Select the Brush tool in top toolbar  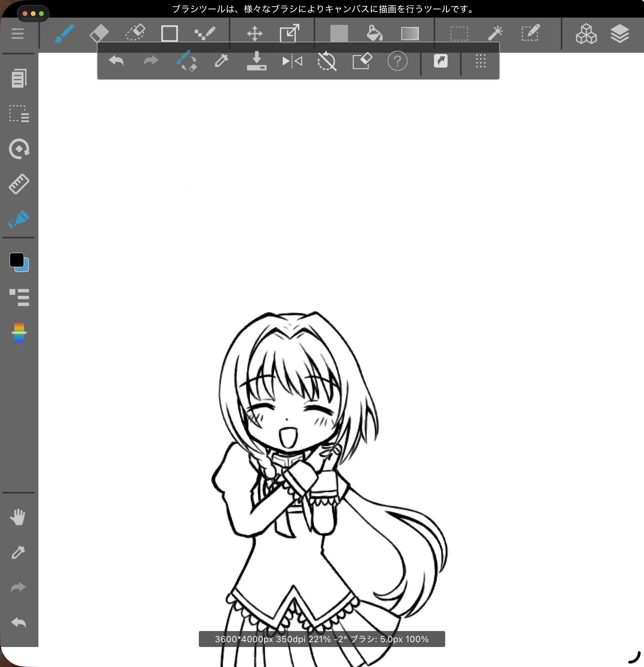pos(64,34)
